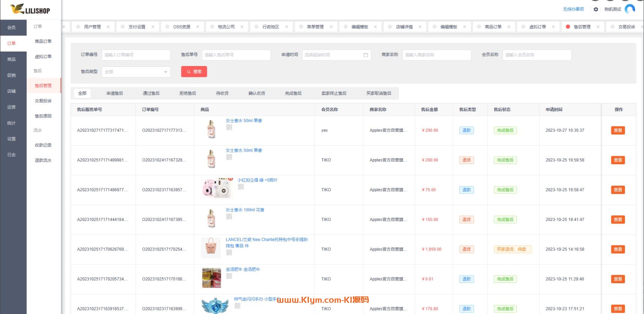
Task: Click 查看 for the 10:35:37 order row
Action: pyautogui.click(x=618, y=131)
